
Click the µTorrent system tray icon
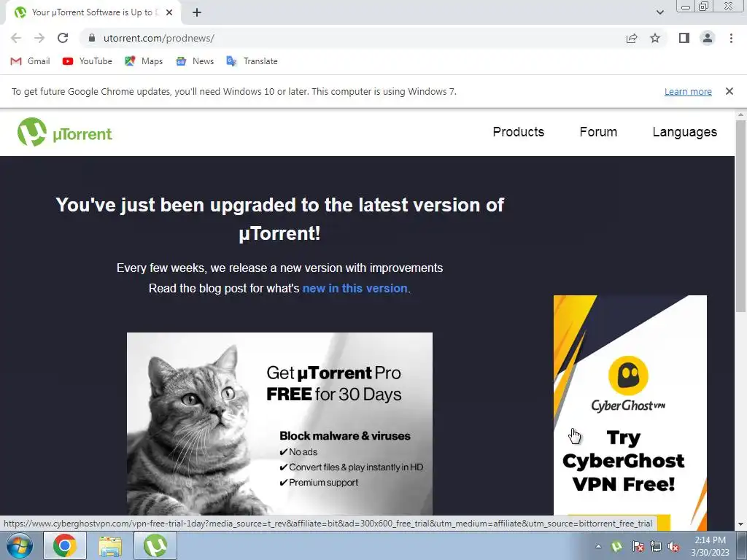click(616, 546)
